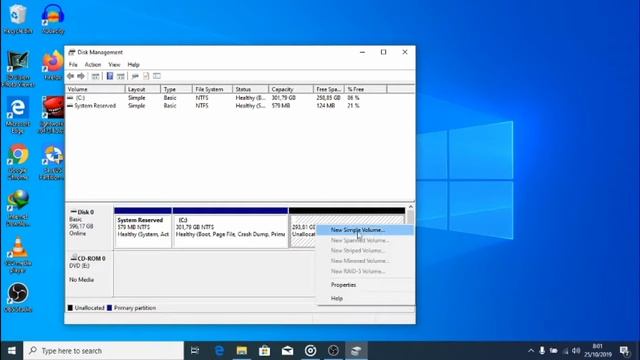Open Task View on the taskbar
This screenshot has width=640, height=360.
[195, 351]
